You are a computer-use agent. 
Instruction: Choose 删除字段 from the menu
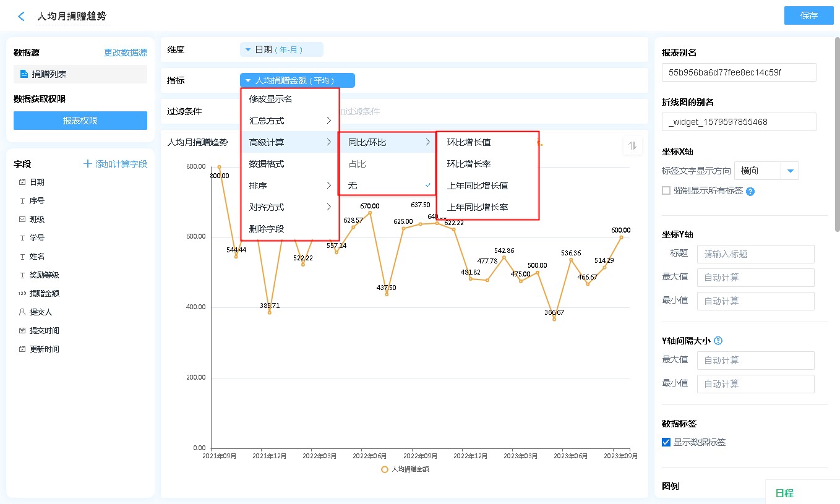point(267,229)
